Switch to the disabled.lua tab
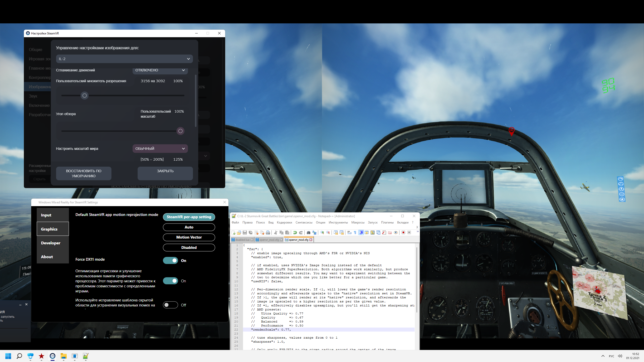The height and width of the screenshot is (362, 644). tap(242, 240)
